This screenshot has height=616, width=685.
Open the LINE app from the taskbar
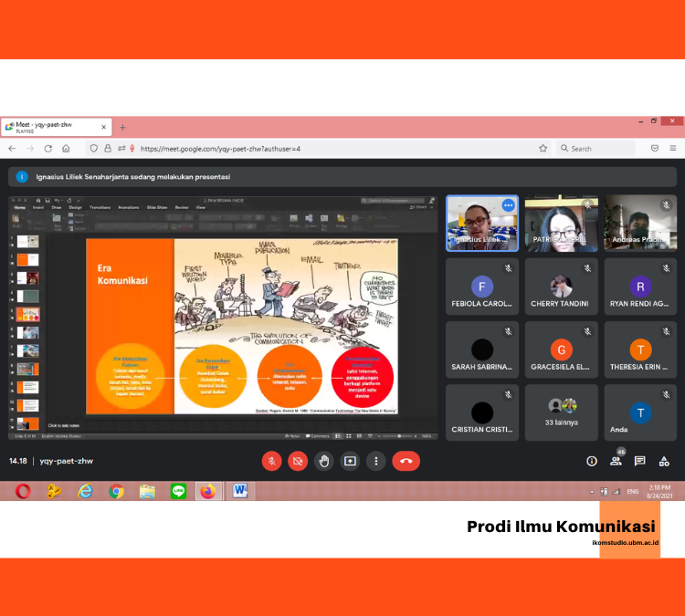pyautogui.click(x=178, y=492)
